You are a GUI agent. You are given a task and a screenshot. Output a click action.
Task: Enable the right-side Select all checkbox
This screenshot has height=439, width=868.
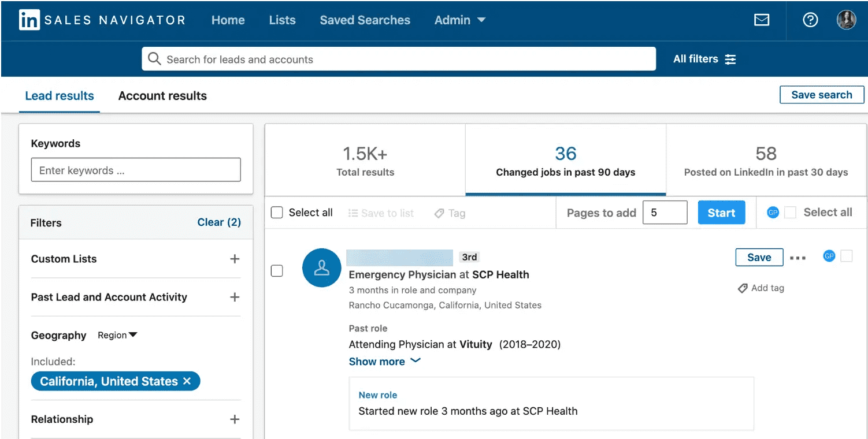(790, 213)
